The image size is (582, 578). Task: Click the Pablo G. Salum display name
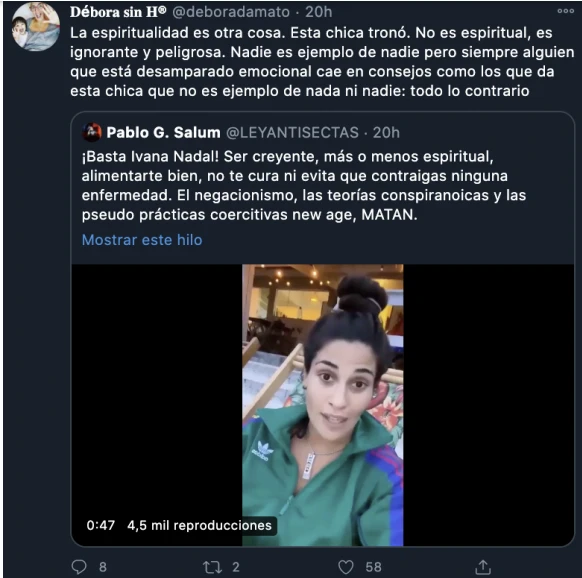pos(163,133)
